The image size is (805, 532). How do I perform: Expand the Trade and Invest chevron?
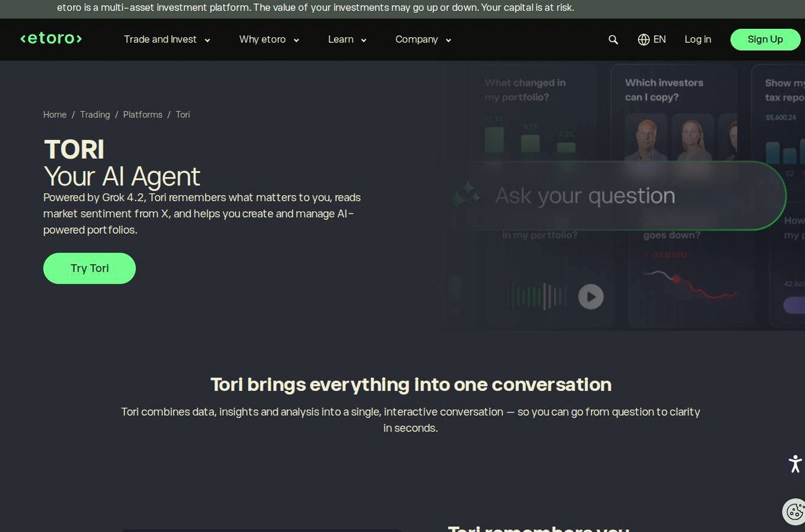point(207,40)
